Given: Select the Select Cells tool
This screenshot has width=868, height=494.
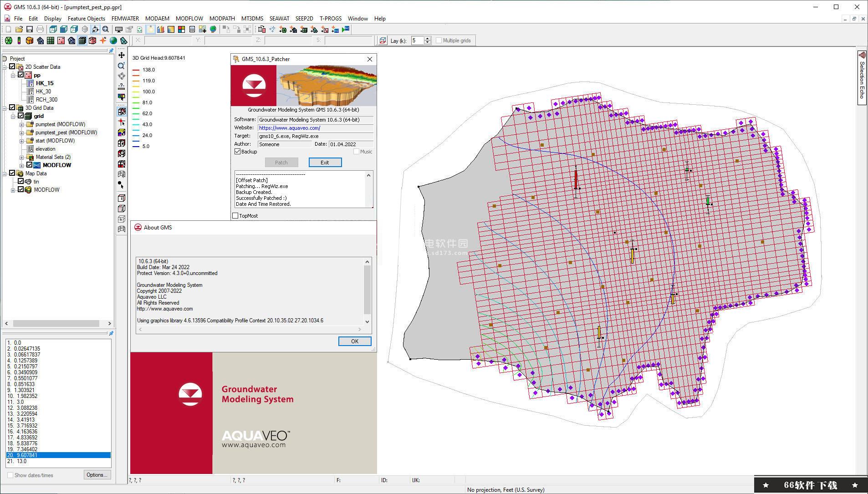Looking at the screenshot, I should [122, 112].
